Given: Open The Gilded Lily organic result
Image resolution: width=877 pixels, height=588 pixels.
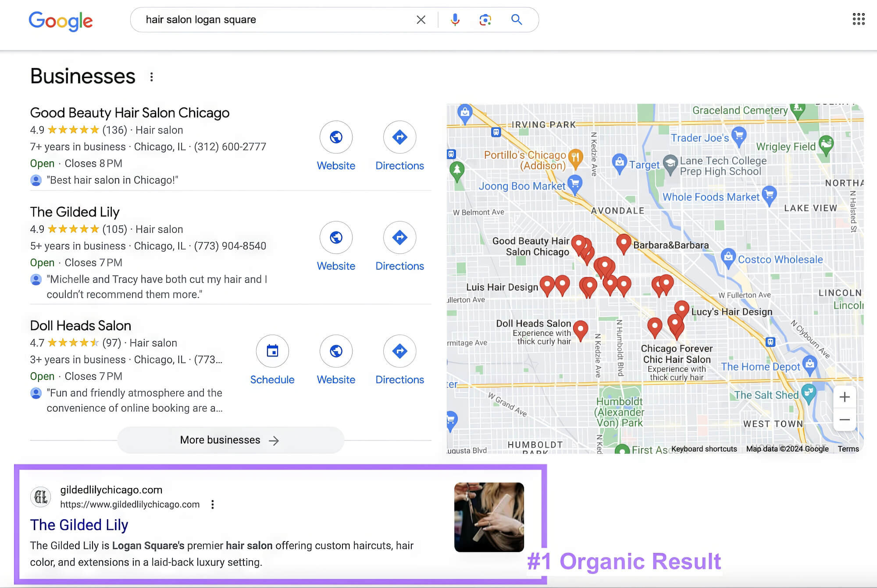Looking at the screenshot, I should point(79,524).
